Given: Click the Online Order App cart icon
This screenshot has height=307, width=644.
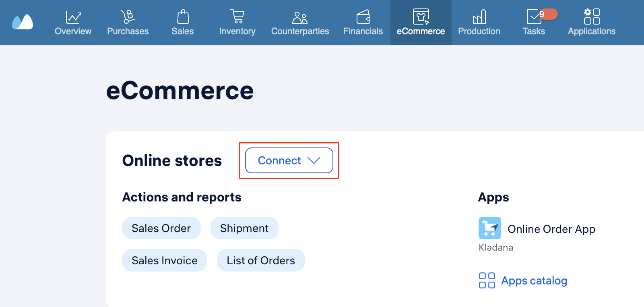Looking at the screenshot, I should [490, 228].
